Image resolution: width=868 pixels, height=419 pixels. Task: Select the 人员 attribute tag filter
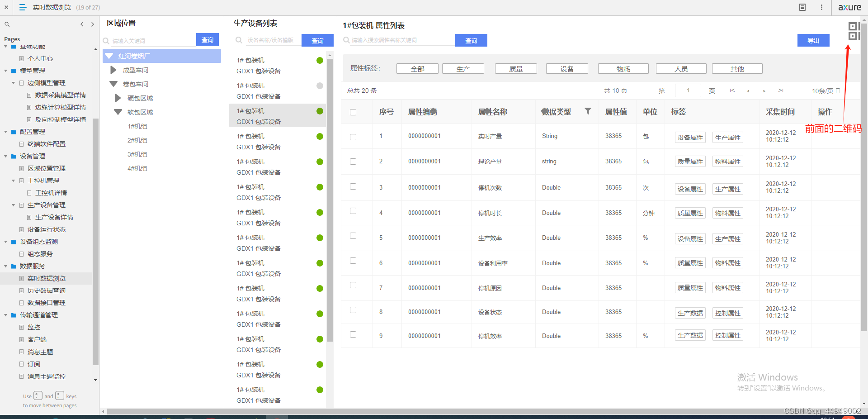tap(681, 69)
